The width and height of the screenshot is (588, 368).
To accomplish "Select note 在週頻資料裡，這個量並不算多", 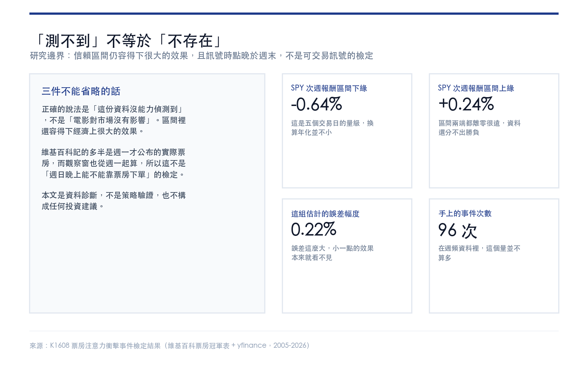I will click(x=479, y=253).
